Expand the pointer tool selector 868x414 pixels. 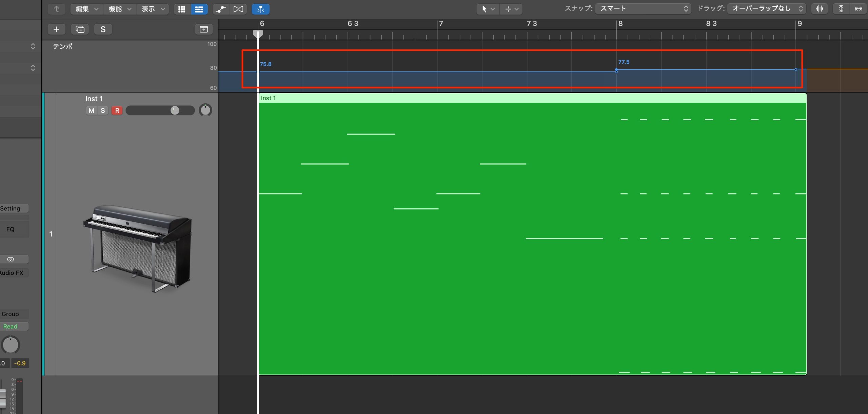488,9
